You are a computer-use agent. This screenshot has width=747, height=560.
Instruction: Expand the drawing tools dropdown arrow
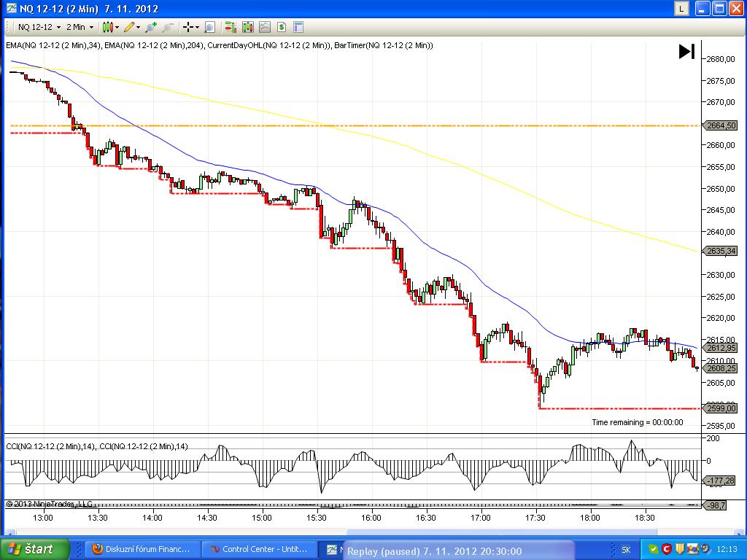click(138, 27)
